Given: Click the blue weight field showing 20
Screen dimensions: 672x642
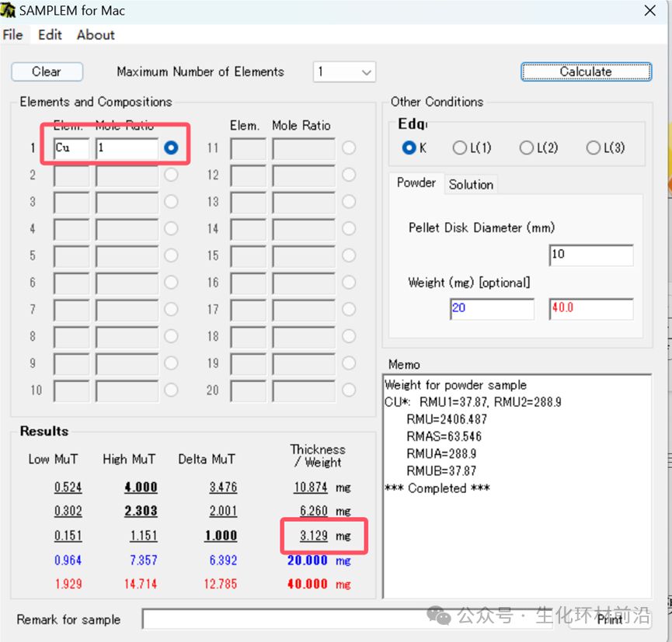Looking at the screenshot, I should click(492, 309).
